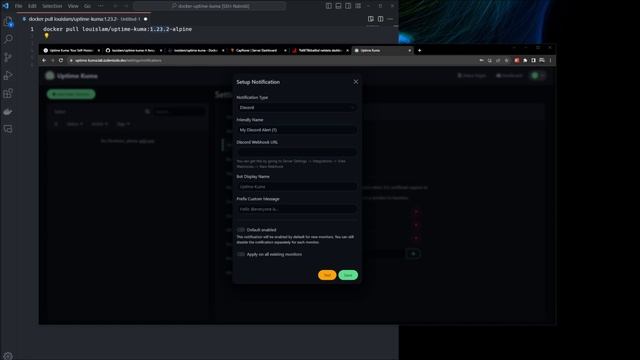Reload the browser page
640x360 pixels.
pyautogui.click(x=61, y=60)
